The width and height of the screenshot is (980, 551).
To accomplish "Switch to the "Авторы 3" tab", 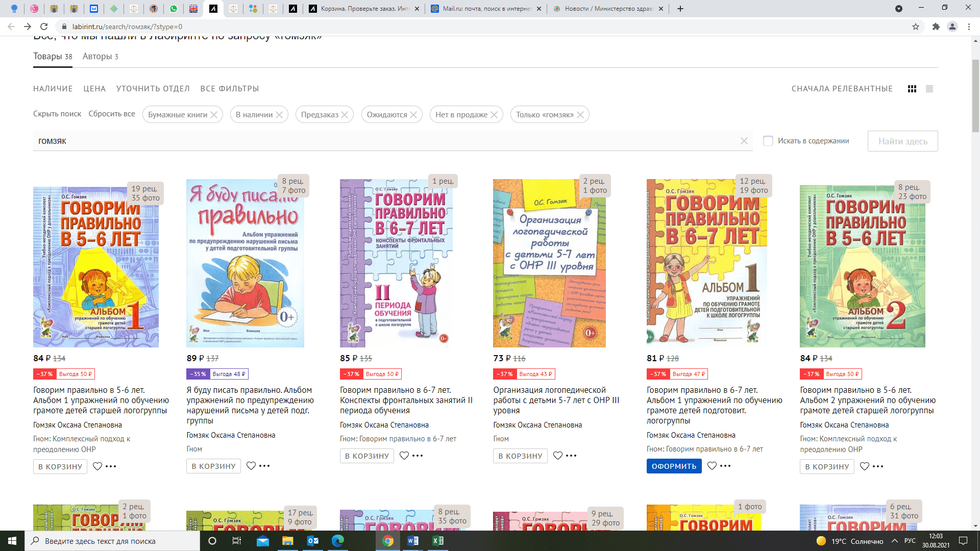I will click(101, 57).
